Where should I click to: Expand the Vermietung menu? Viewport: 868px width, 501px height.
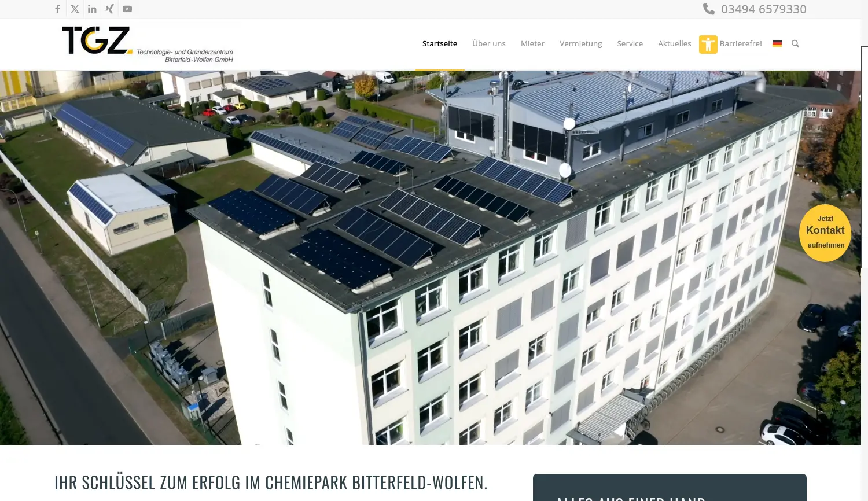click(x=580, y=43)
